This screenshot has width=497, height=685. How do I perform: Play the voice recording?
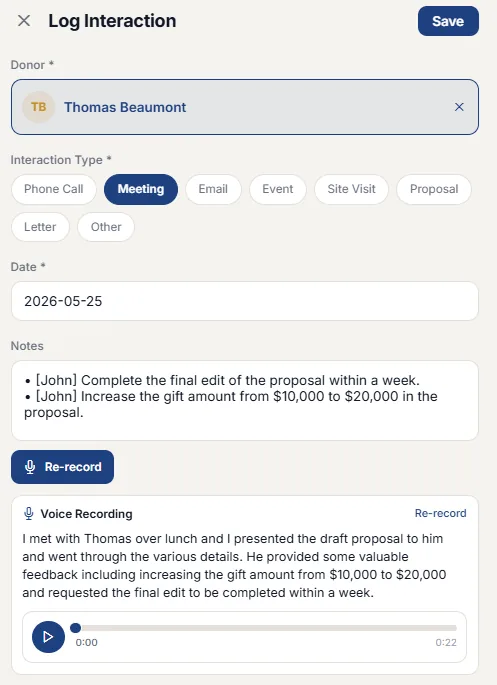click(48, 637)
